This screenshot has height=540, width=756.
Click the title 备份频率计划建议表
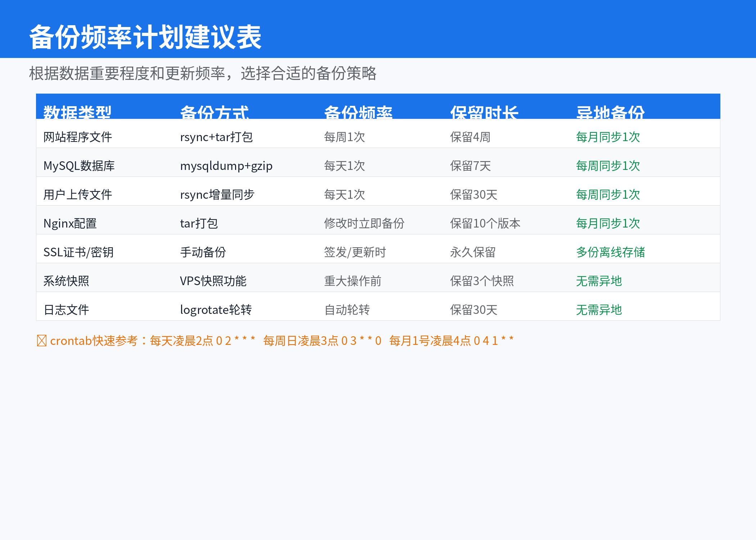(x=145, y=37)
